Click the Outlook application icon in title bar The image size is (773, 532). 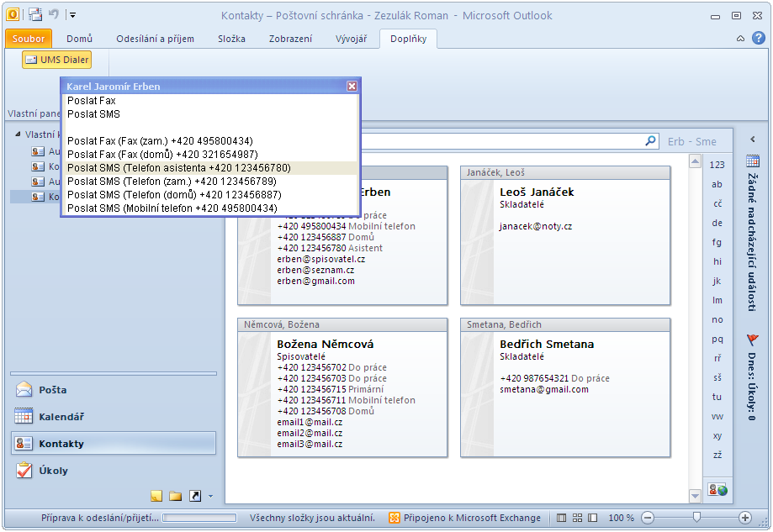tap(13, 14)
